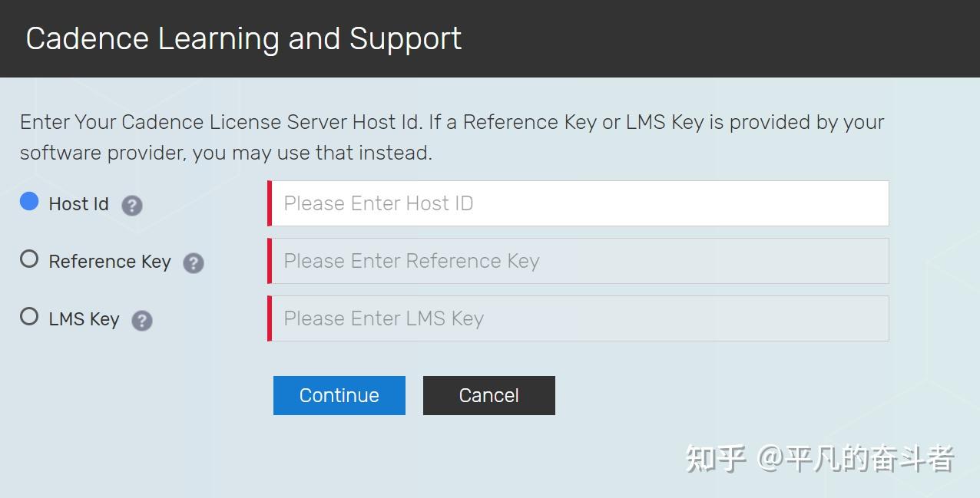Image resolution: width=980 pixels, height=498 pixels.
Task: Click the question mark next to LMS Key
Action: pyautogui.click(x=142, y=320)
